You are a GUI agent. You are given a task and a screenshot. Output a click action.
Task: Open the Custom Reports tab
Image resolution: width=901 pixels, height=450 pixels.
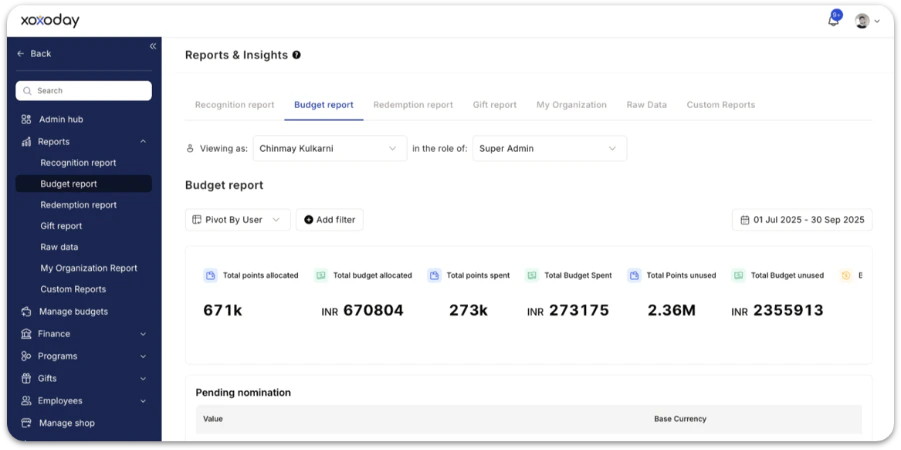tap(721, 105)
